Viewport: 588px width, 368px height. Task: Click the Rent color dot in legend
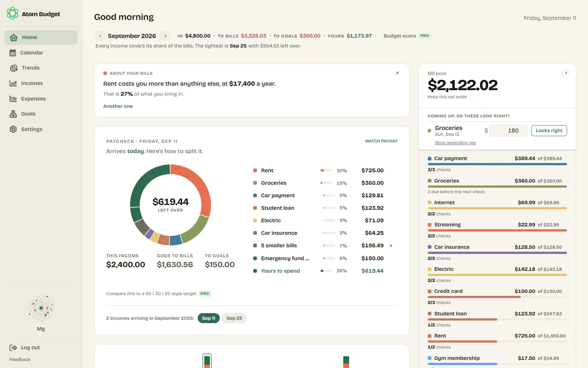coord(255,170)
